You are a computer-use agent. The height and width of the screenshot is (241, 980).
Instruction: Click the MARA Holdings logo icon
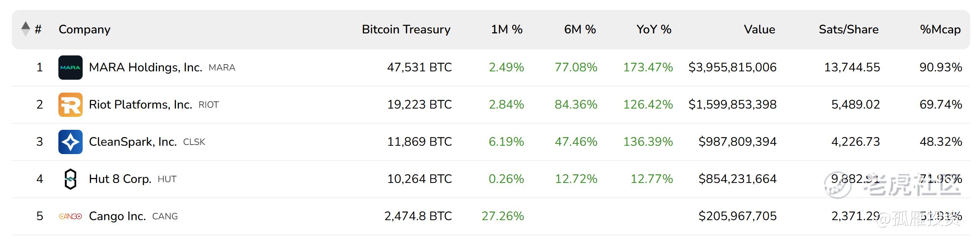pyautogui.click(x=71, y=68)
